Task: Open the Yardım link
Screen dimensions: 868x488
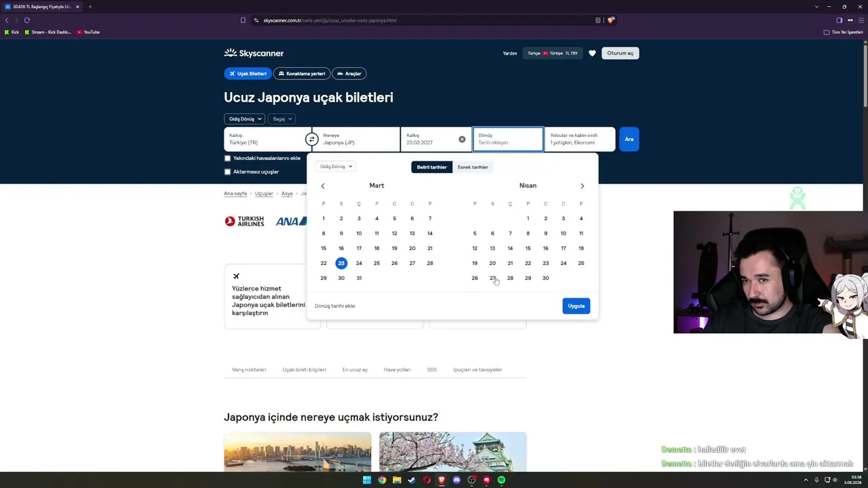Action: [510, 53]
